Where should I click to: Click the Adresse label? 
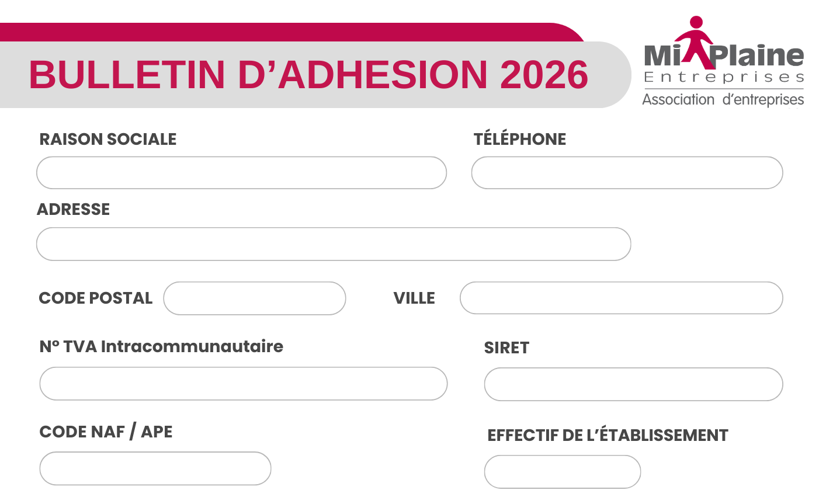[x=74, y=209]
